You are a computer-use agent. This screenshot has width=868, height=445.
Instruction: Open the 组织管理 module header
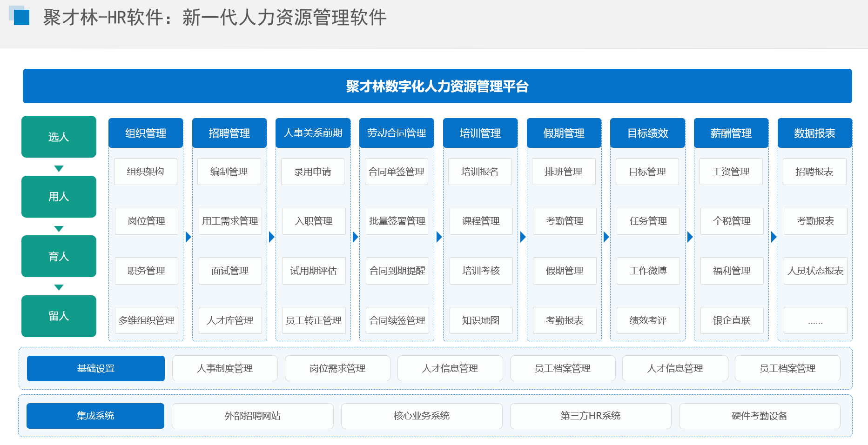pos(146,133)
